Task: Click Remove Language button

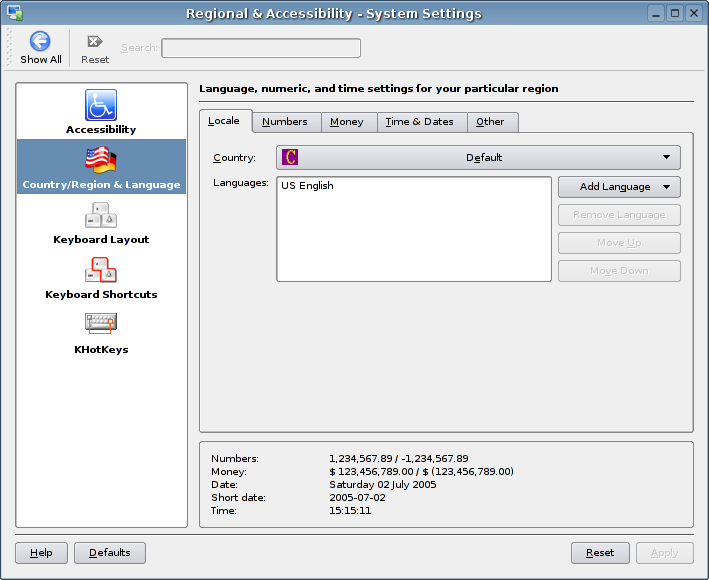Action: pos(619,215)
